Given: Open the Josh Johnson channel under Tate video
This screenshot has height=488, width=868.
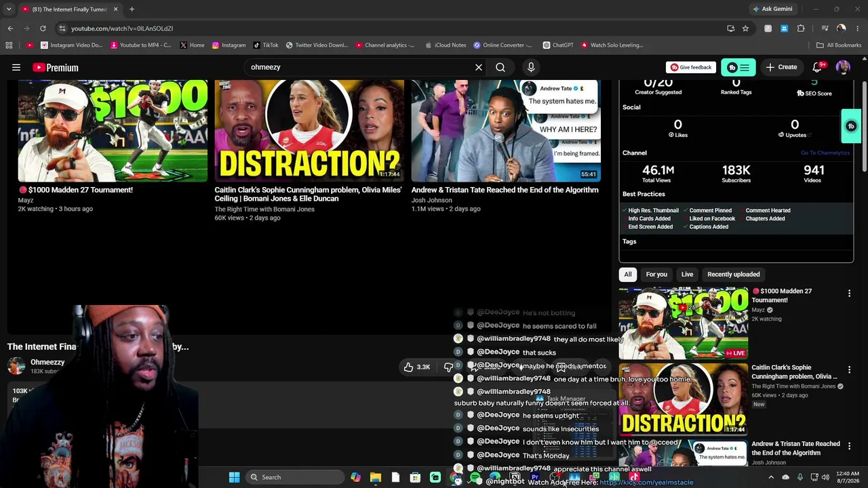Looking at the screenshot, I should [x=431, y=200].
